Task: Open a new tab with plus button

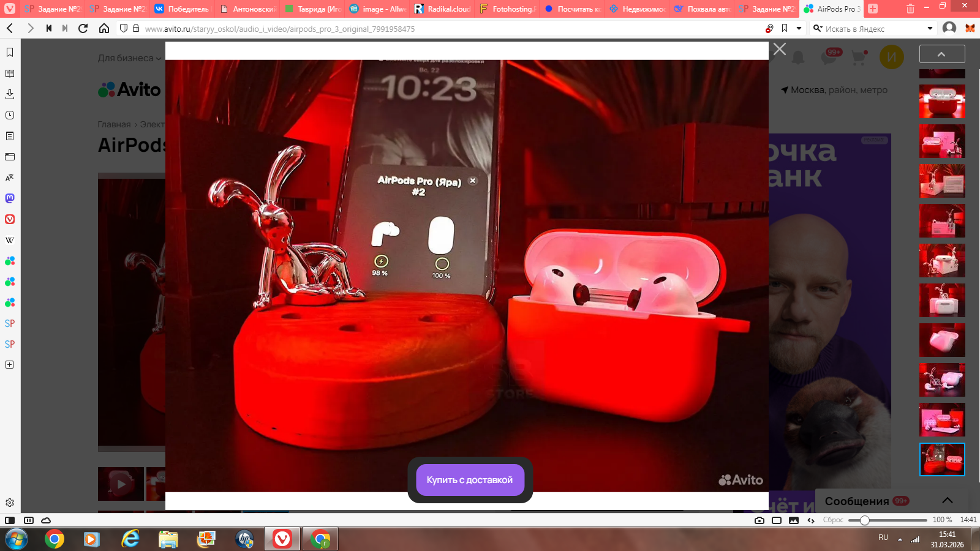Action: click(873, 9)
